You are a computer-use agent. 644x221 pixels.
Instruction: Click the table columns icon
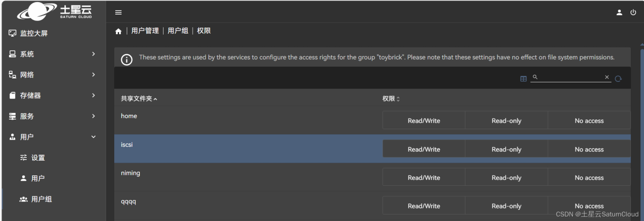click(523, 78)
